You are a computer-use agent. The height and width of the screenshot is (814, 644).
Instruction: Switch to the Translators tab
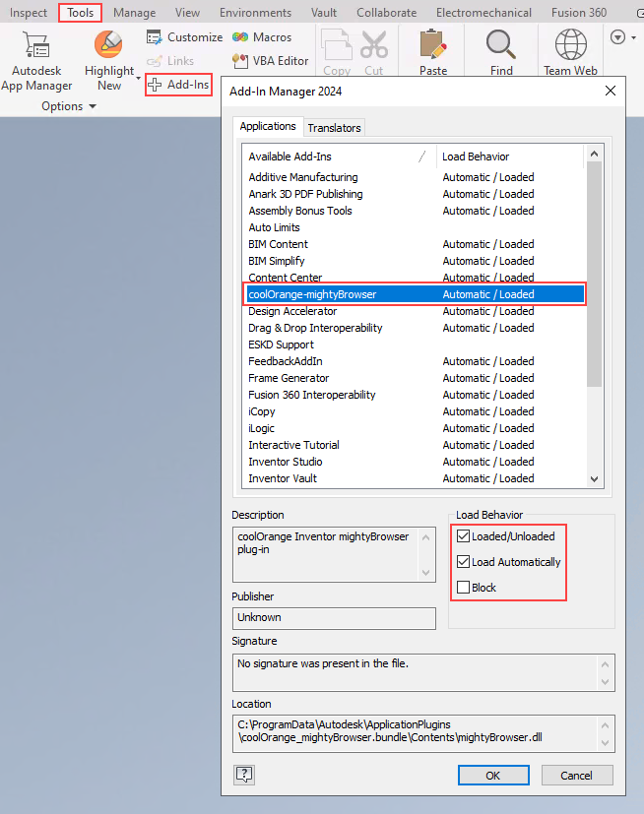[334, 128]
